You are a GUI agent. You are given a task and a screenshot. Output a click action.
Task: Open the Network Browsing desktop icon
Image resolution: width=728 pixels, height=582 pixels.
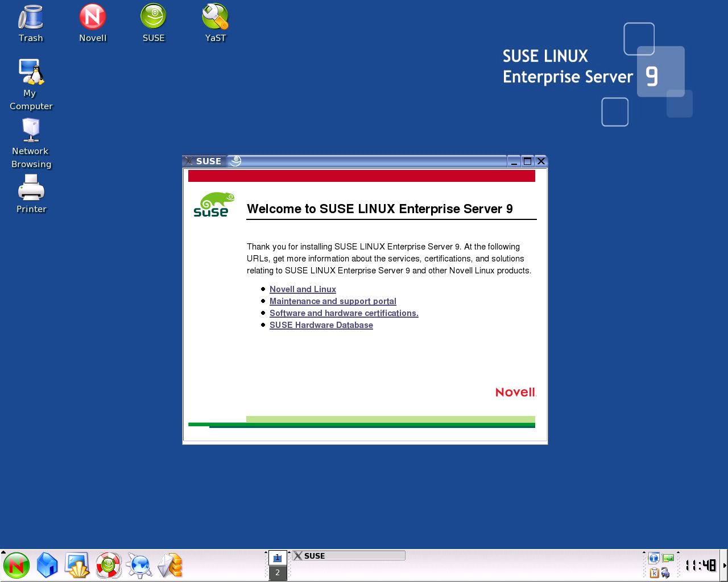point(31,143)
